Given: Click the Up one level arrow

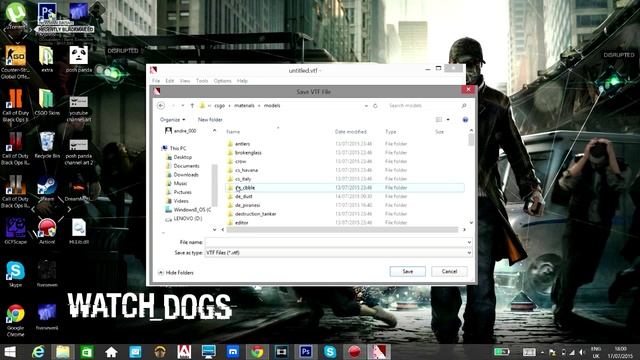Looking at the screenshot, I should (192, 106).
